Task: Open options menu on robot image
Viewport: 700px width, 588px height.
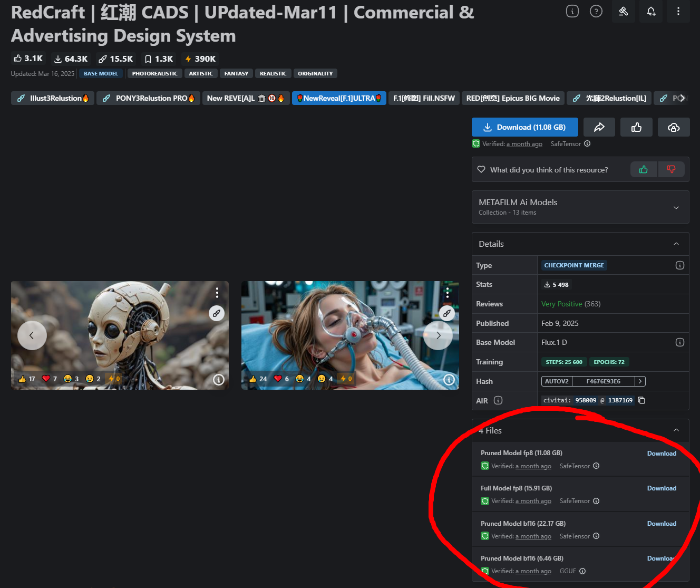Action: [217, 293]
